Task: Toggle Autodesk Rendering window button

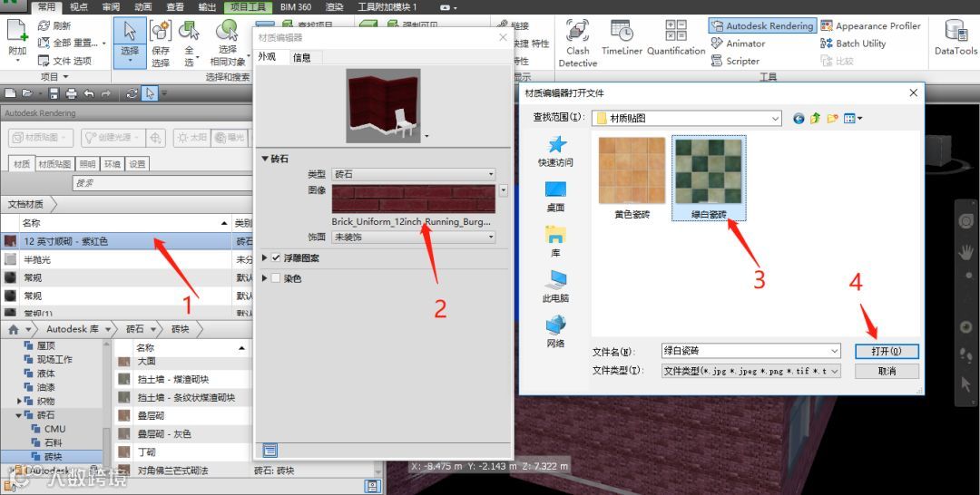Action: 762,25
